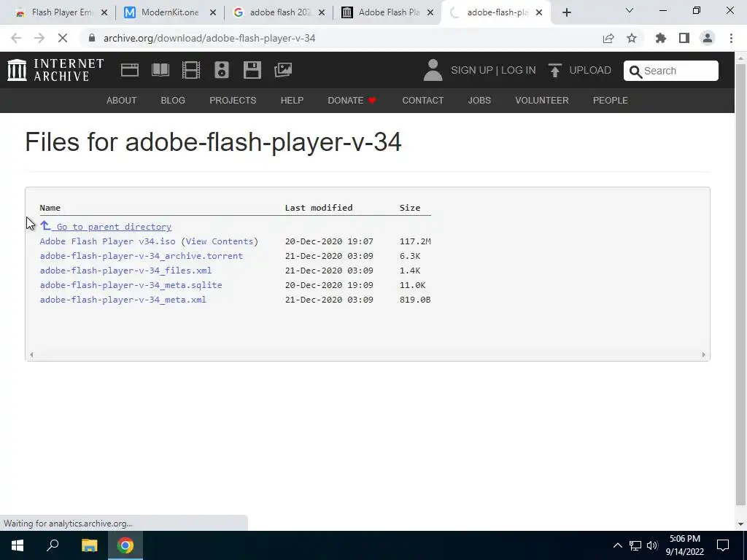
Task: Bookmark this page with the star
Action: click(632, 38)
